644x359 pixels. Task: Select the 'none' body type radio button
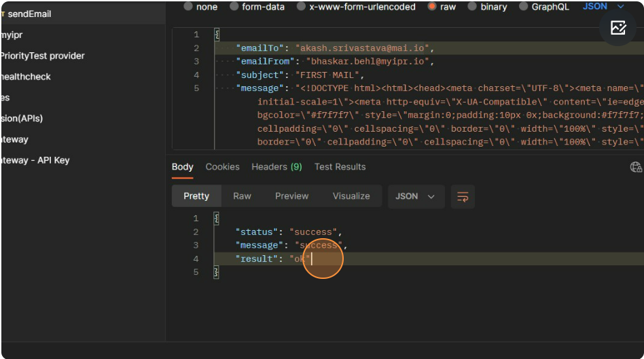tap(188, 7)
